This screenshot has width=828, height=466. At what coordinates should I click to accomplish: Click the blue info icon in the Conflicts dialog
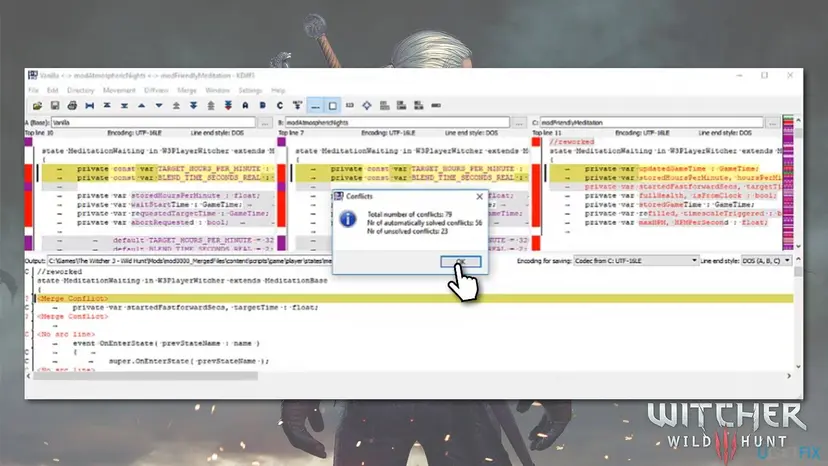click(x=347, y=219)
